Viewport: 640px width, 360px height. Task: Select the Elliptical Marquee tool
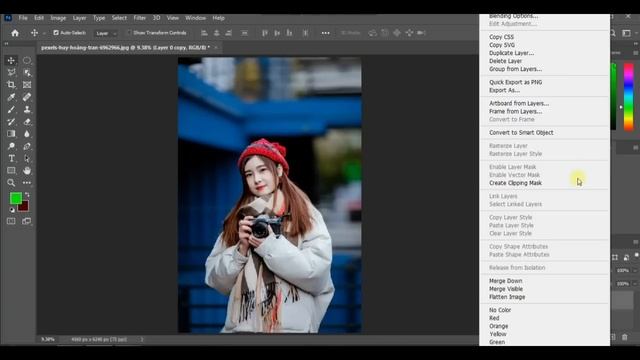coord(27,60)
